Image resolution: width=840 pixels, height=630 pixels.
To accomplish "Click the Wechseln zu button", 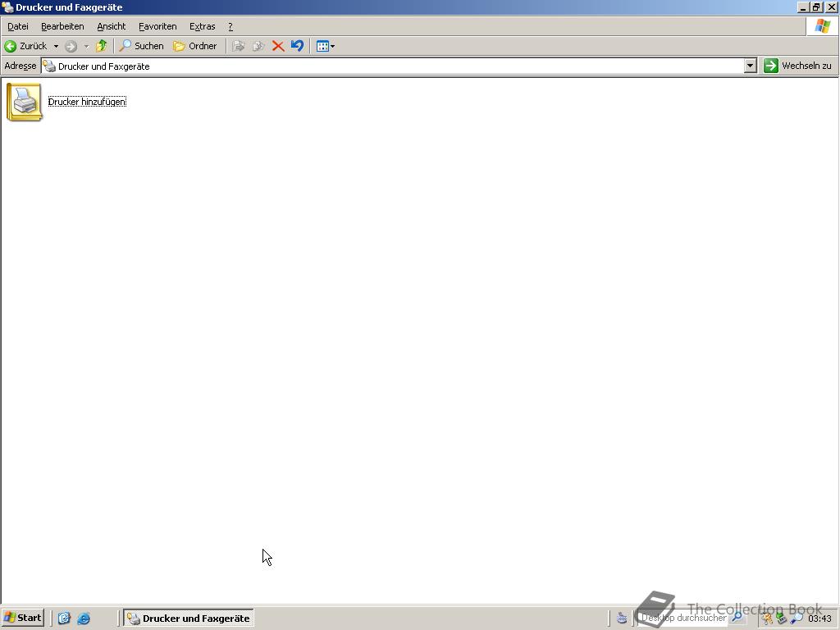I will 798,66.
